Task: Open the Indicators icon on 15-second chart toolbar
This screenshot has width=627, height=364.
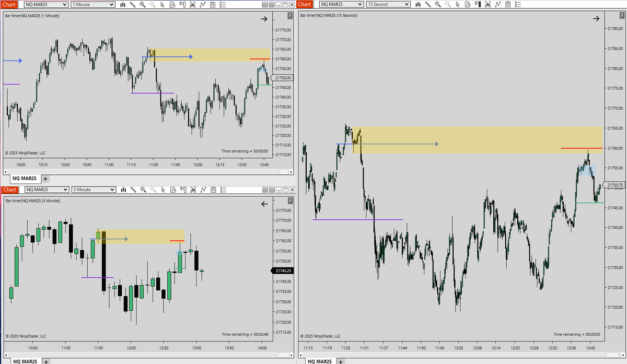Action: (487, 4)
